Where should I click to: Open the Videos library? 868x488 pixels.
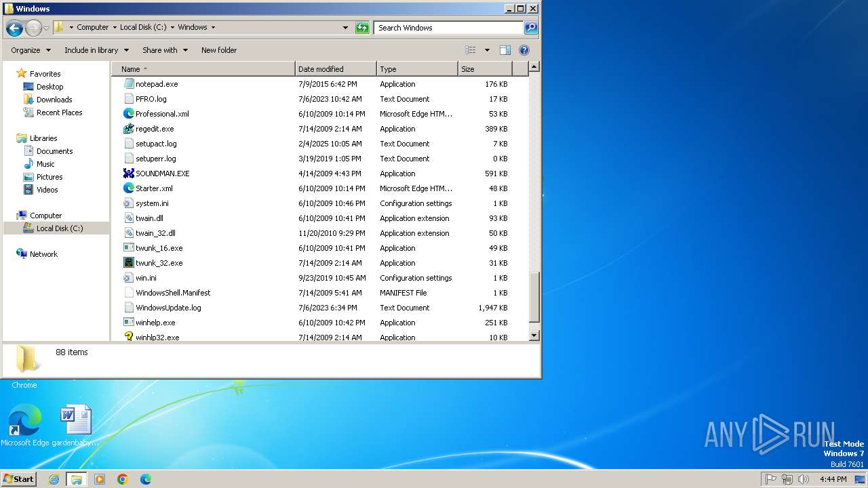pos(47,190)
